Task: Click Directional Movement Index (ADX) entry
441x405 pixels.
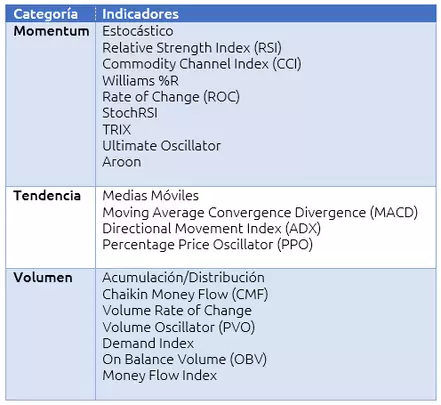Action: click(211, 229)
